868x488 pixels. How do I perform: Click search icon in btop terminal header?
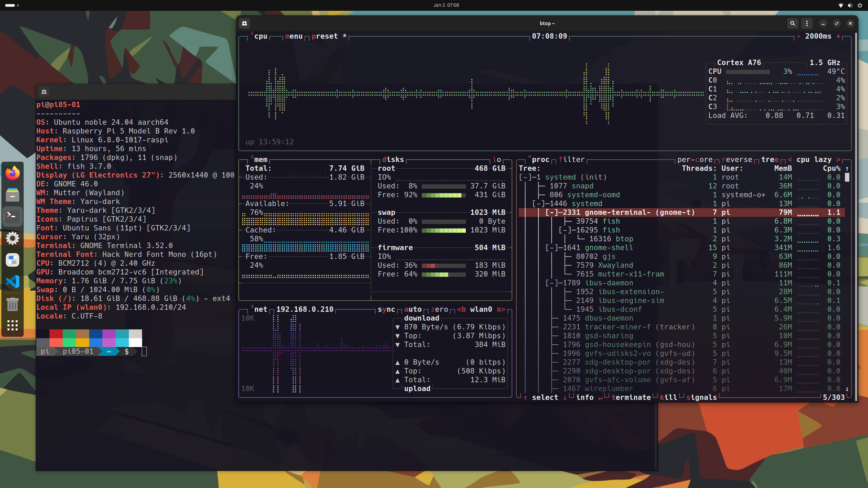point(792,23)
